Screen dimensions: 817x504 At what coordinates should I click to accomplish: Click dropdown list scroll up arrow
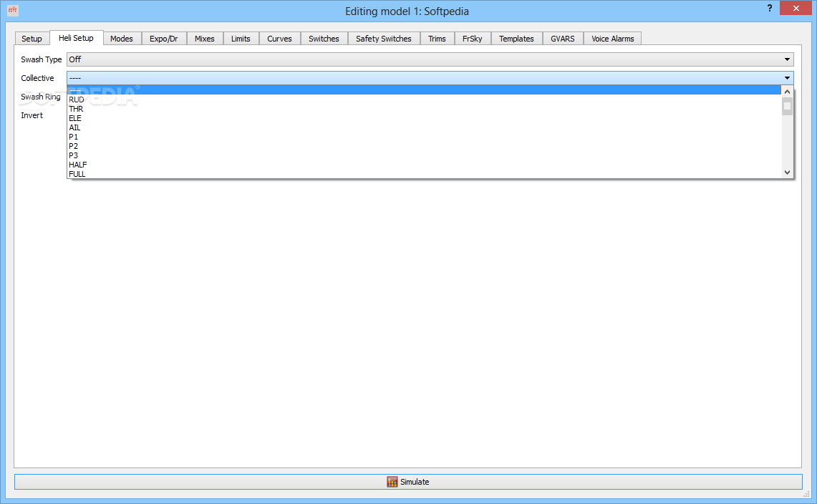tap(788, 92)
